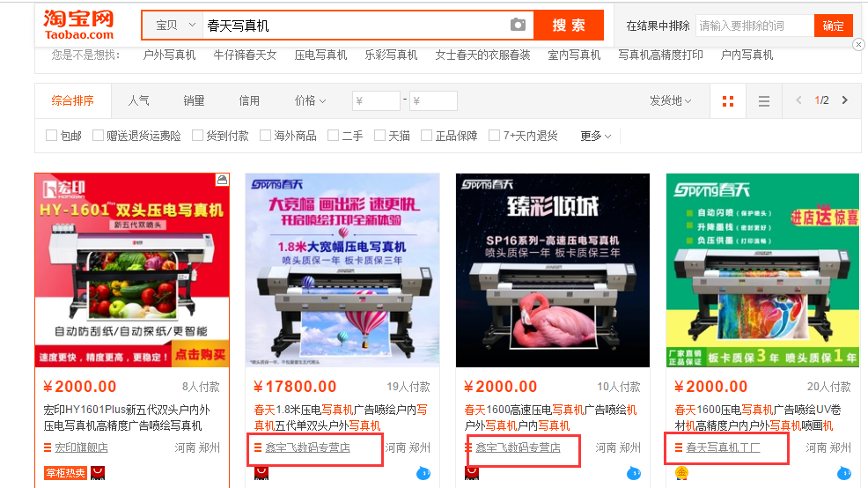Image resolution: width=868 pixels, height=488 pixels.
Task: Open the flamingo SP16 printer thumbnail
Action: pos(552,270)
